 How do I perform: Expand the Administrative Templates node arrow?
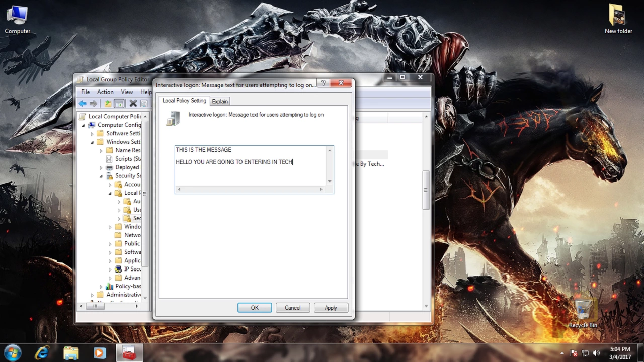[x=92, y=295]
